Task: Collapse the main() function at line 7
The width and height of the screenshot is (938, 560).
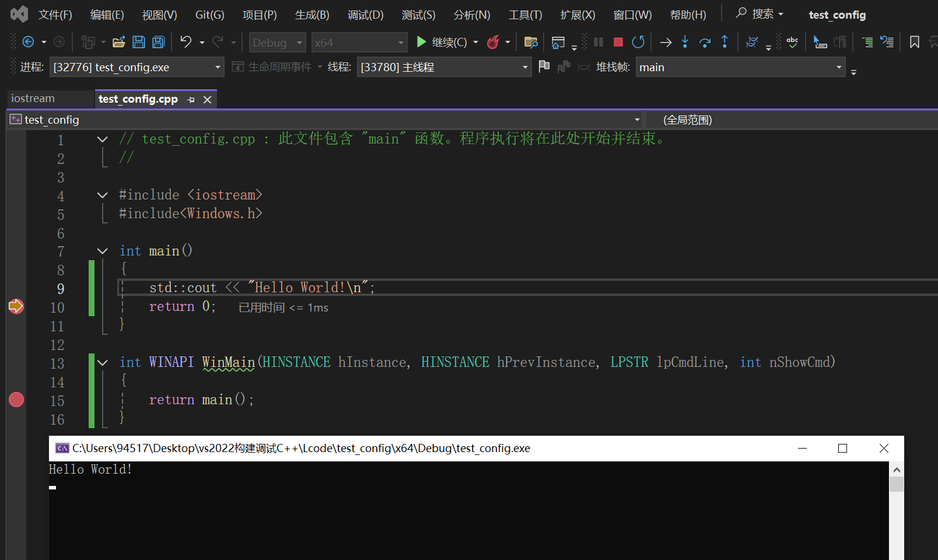Action: coord(103,251)
